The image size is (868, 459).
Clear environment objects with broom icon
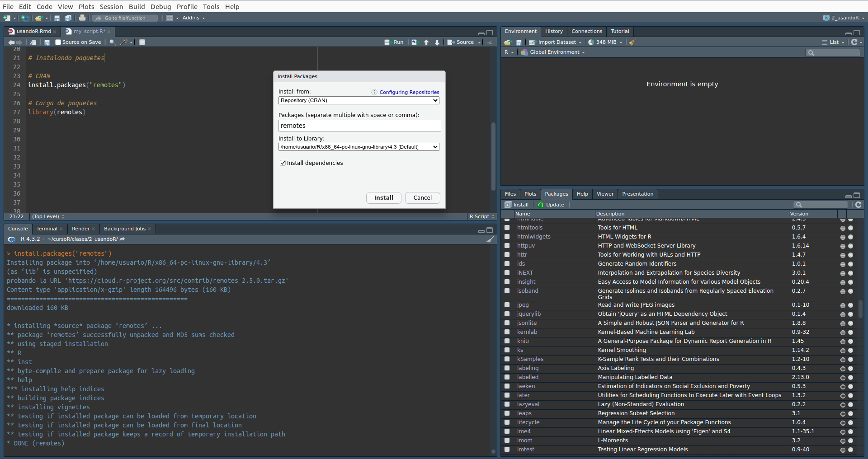(x=632, y=42)
